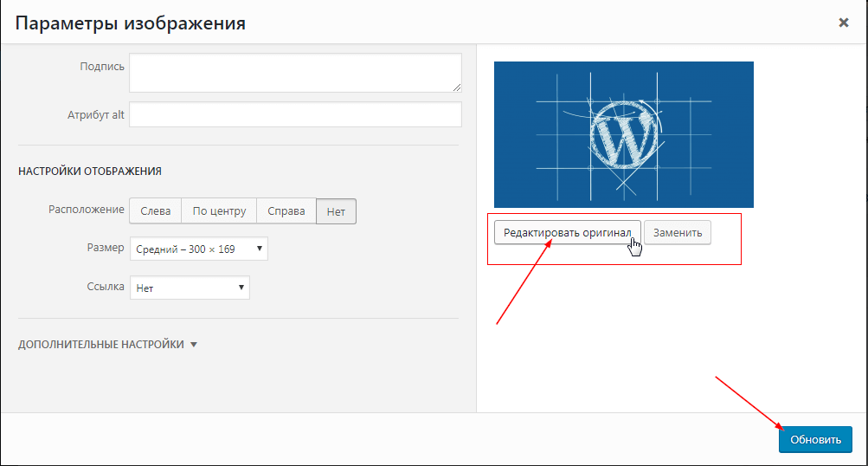Click the Подпись label
This screenshot has height=466, width=868.
(102, 67)
